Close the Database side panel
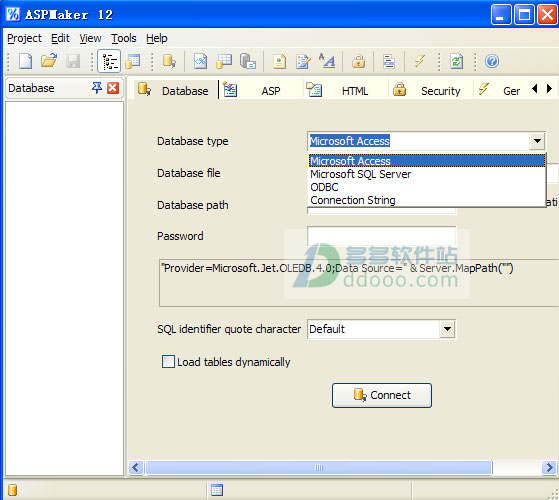 coord(113,88)
